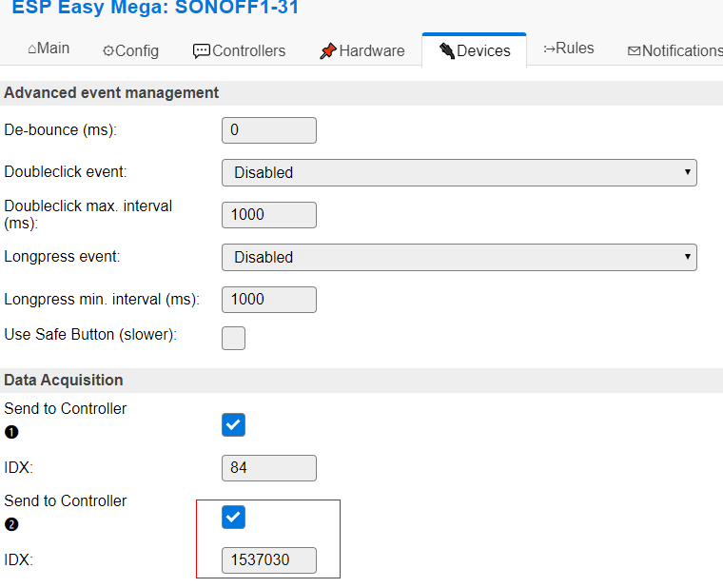The height and width of the screenshot is (588, 723).
Task: Expand the Longpress event dropdown
Action: (459, 257)
